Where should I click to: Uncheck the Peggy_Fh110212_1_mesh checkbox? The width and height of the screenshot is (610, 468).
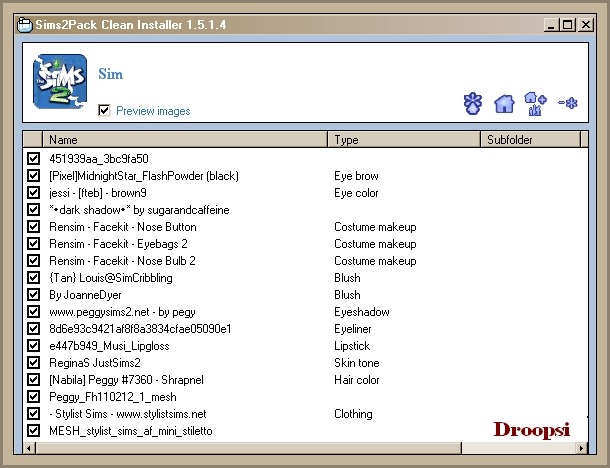pyautogui.click(x=33, y=396)
